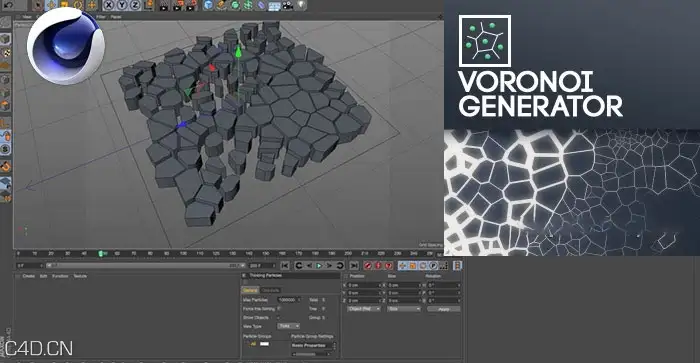Select Model mode in left sidebar

[x=5, y=39]
